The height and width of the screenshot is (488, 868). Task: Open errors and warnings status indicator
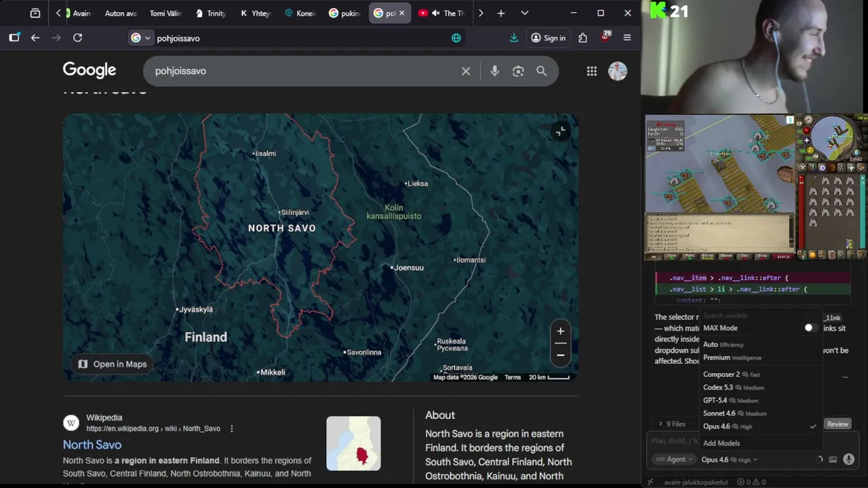pos(751,482)
